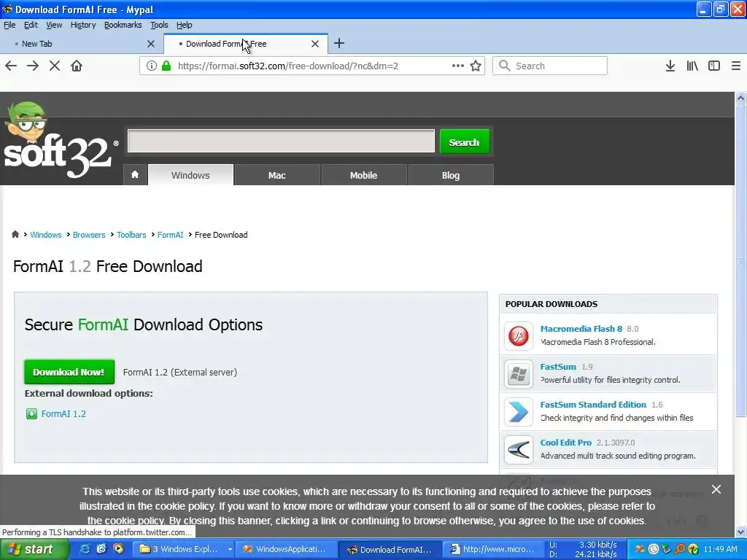Open the Browsers breadcrumb link
747x560 pixels.
click(x=89, y=235)
